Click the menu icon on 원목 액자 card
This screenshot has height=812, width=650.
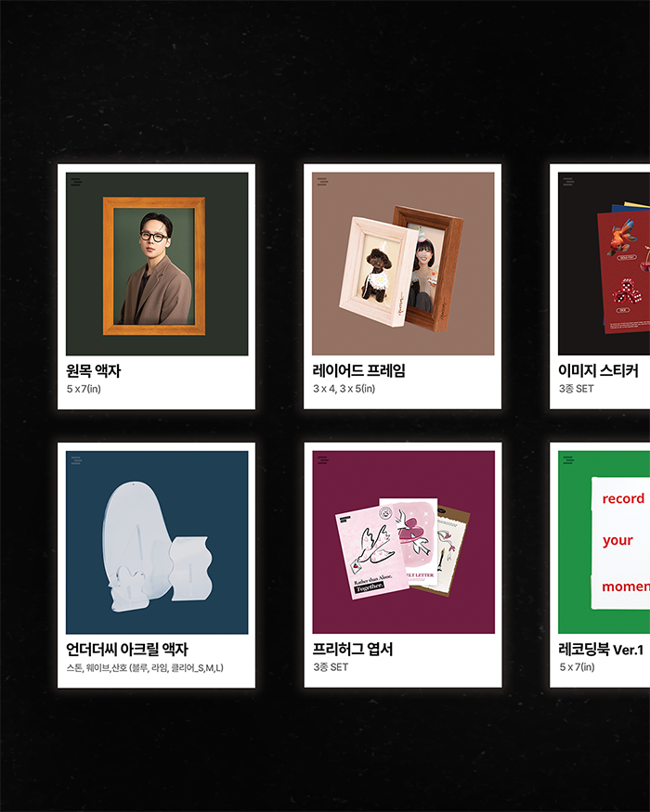[76, 182]
